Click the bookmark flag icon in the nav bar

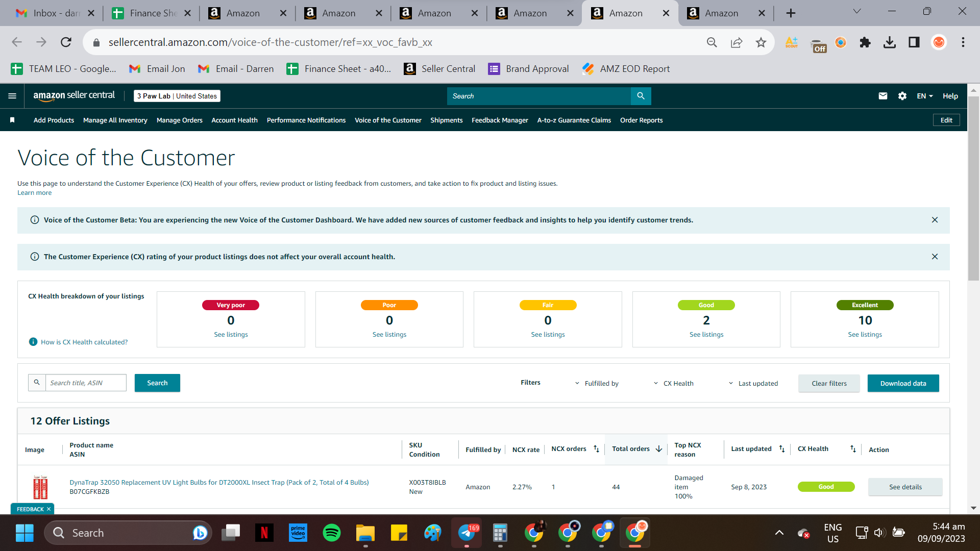[12, 120]
